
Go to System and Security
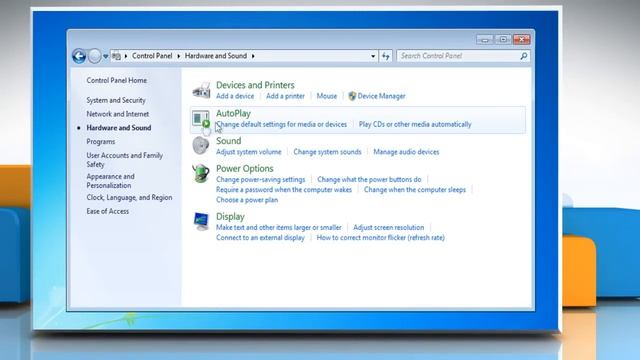click(116, 100)
